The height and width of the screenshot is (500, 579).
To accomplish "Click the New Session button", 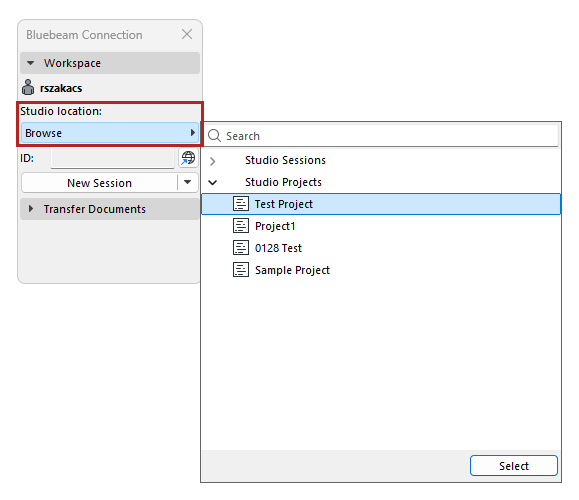I will [x=100, y=183].
